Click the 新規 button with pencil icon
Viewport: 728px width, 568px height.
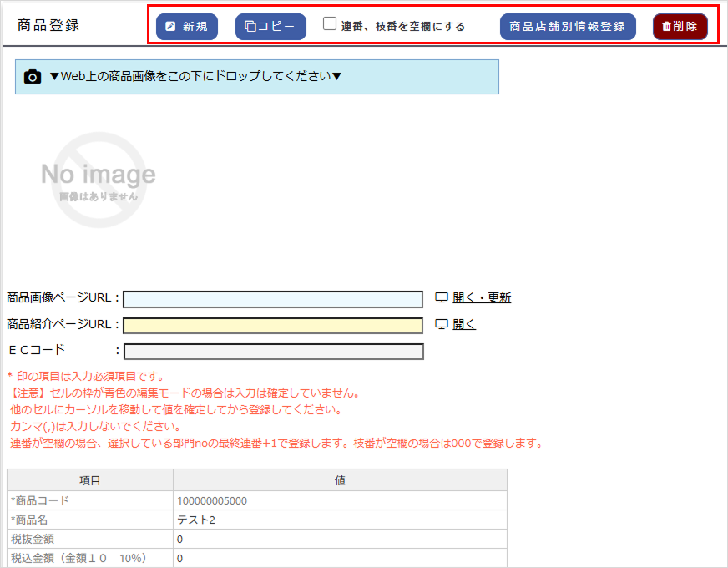pyautogui.click(x=186, y=27)
